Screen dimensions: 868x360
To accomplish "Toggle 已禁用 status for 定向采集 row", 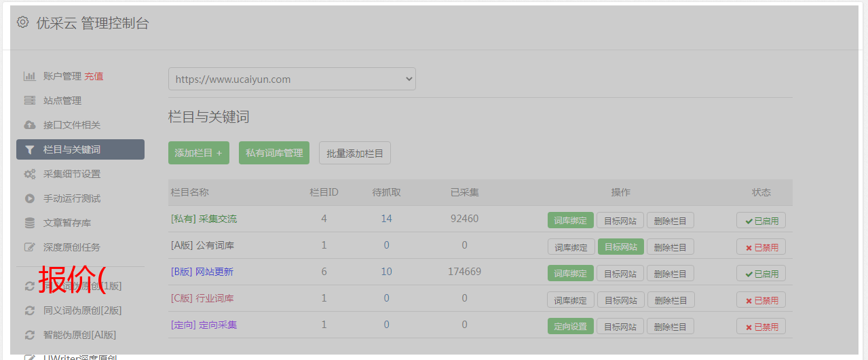I will (761, 326).
